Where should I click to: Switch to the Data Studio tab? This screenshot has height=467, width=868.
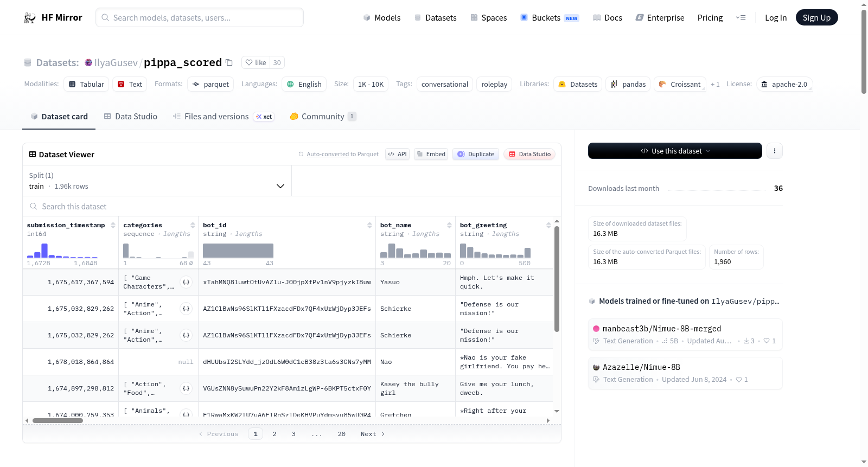(x=131, y=117)
